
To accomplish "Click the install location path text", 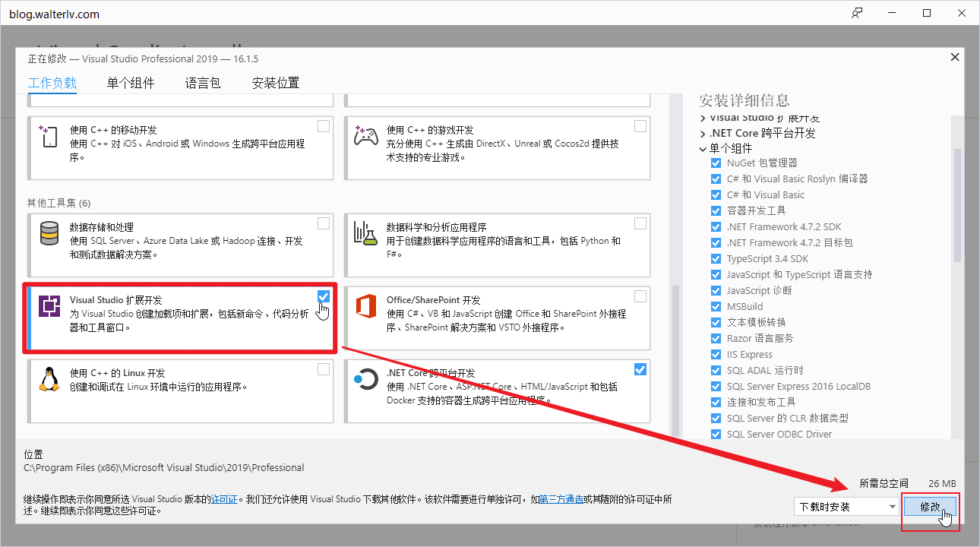I will click(164, 468).
